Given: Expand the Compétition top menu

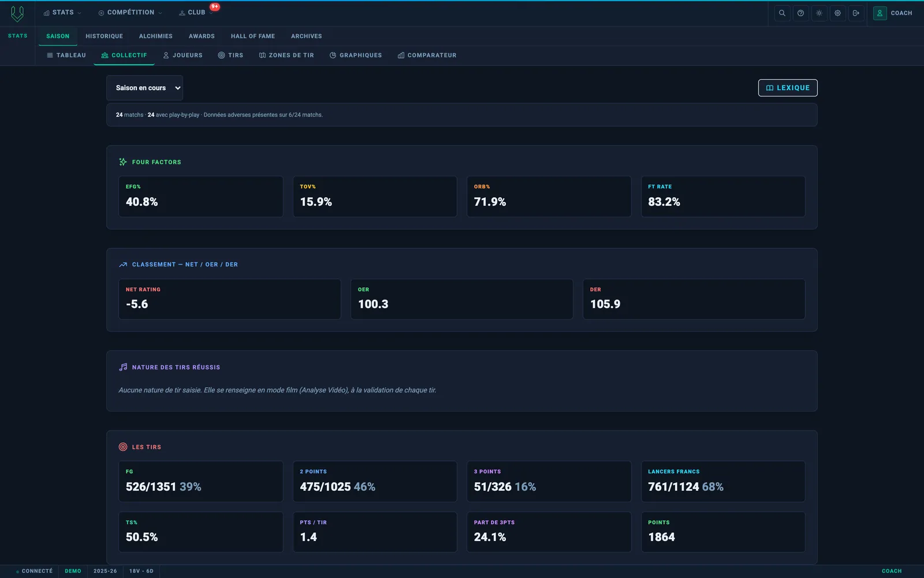Looking at the screenshot, I should (130, 13).
